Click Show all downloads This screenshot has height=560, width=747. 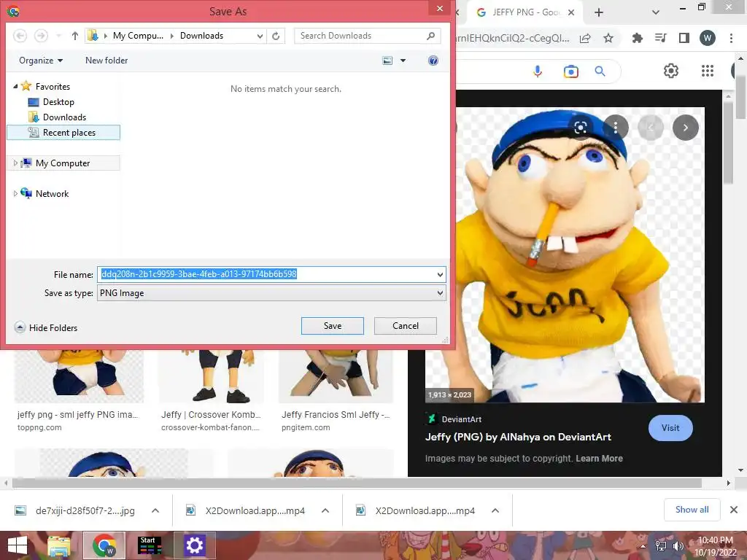(x=692, y=510)
